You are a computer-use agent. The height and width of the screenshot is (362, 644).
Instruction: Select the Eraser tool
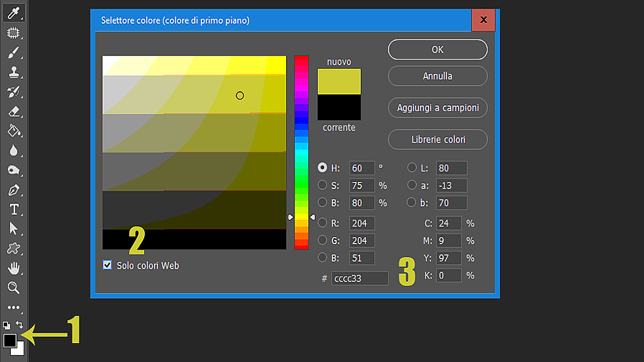pyautogui.click(x=13, y=112)
